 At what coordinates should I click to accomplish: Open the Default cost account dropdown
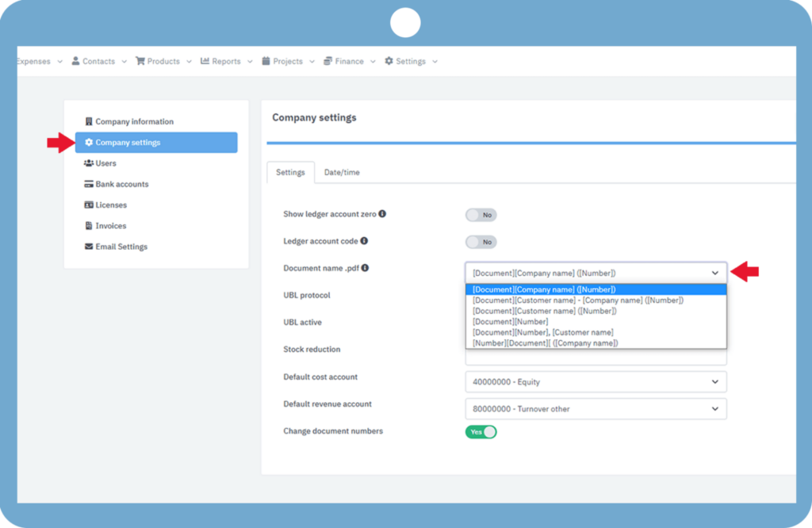coord(596,382)
